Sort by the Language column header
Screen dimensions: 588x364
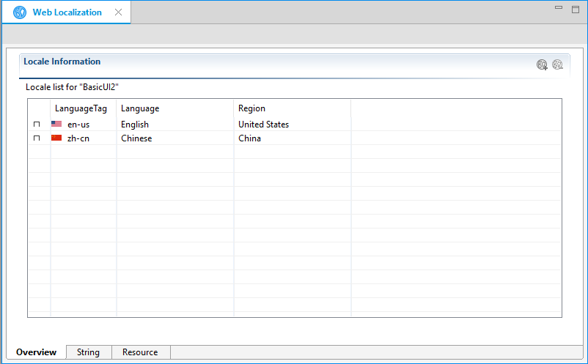tap(140, 108)
